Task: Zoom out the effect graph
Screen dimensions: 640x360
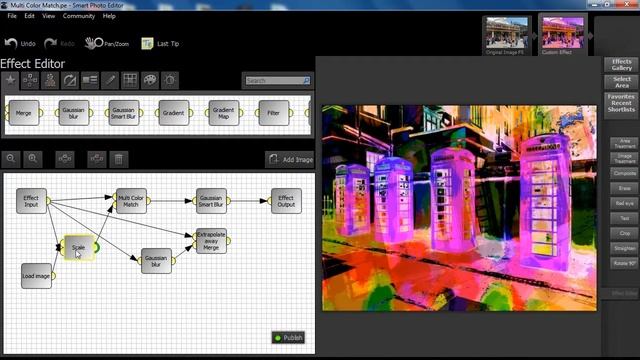Action: 11,159
